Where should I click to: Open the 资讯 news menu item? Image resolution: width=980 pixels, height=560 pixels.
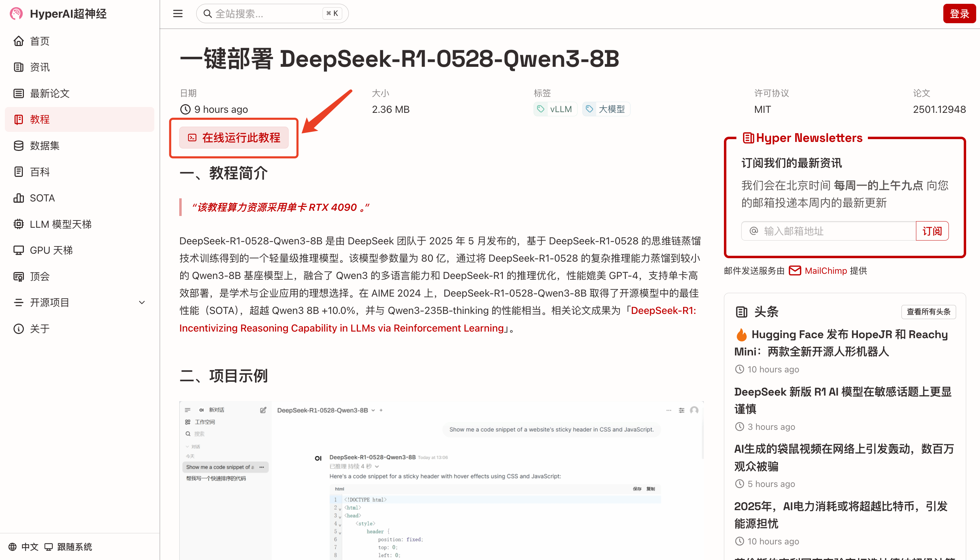point(80,67)
